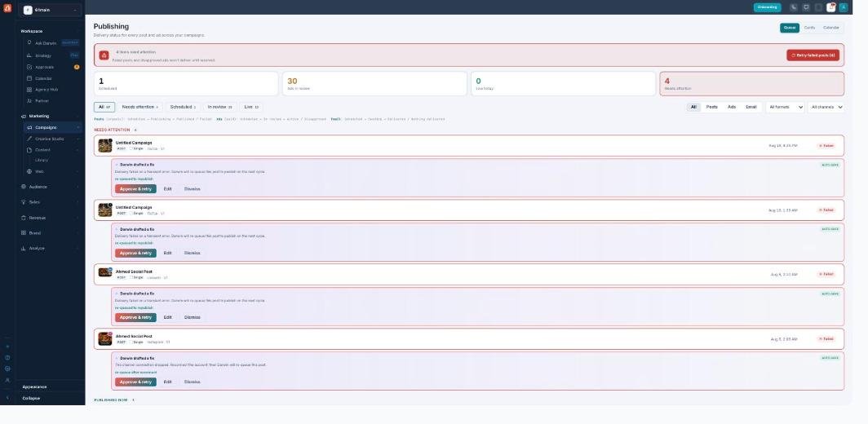Image resolution: width=868 pixels, height=424 pixels.
Task: Open Strategy in the sidebar
Action: click(x=53, y=55)
